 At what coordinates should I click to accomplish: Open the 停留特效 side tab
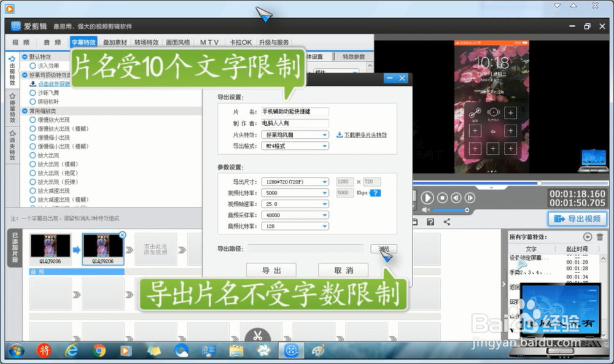[x=12, y=107]
